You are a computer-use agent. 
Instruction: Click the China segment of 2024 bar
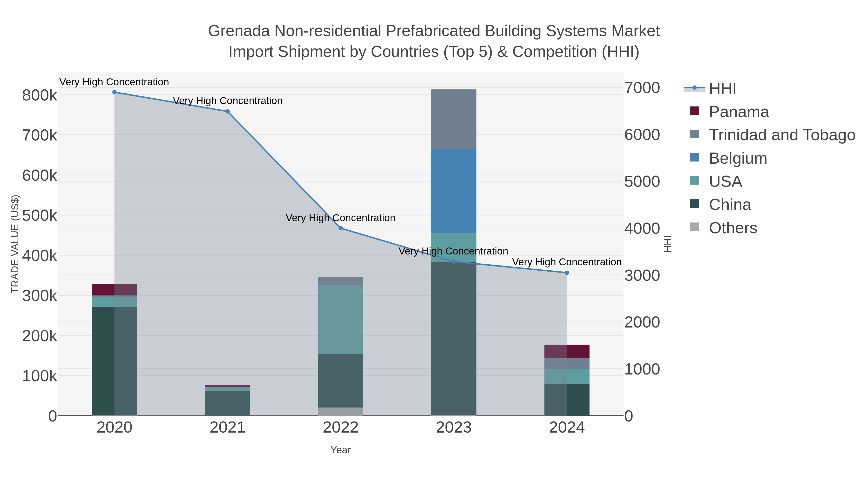pyautogui.click(x=567, y=400)
